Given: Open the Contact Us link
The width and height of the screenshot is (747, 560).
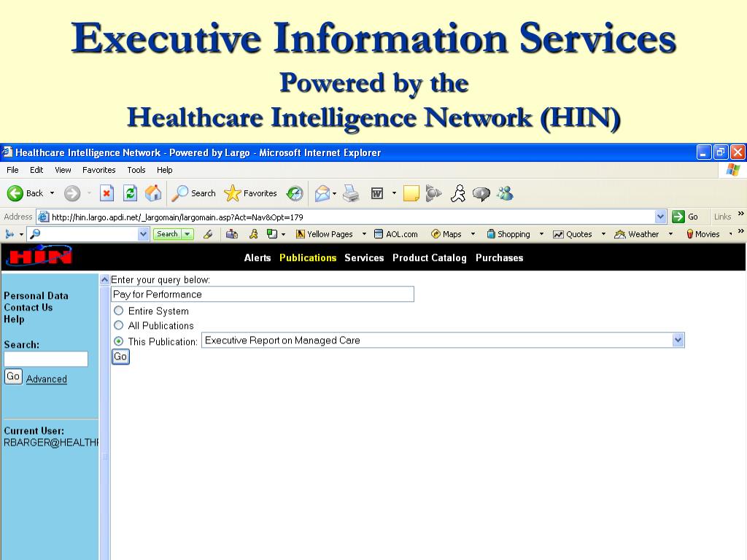Looking at the screenshot, I should click(28, 308).
